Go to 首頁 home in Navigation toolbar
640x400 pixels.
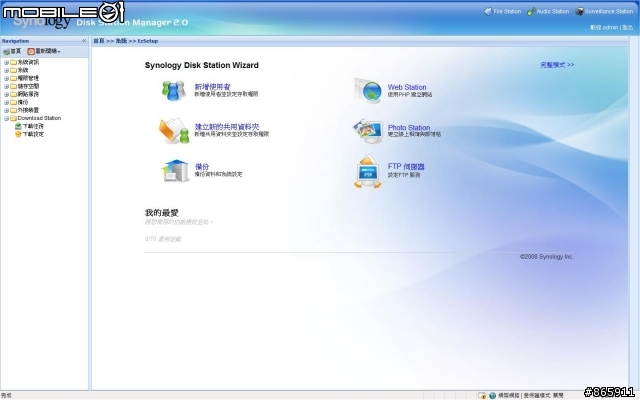12,51
